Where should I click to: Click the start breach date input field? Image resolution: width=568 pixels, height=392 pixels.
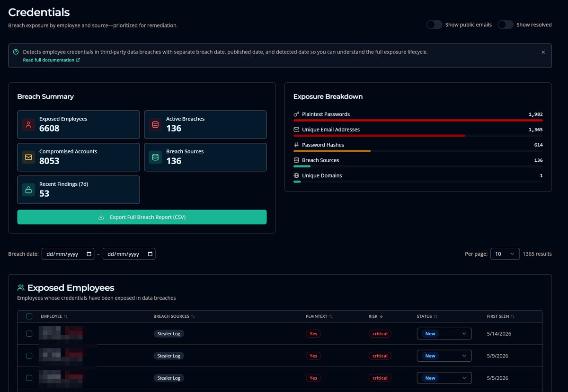click(68, 254)
